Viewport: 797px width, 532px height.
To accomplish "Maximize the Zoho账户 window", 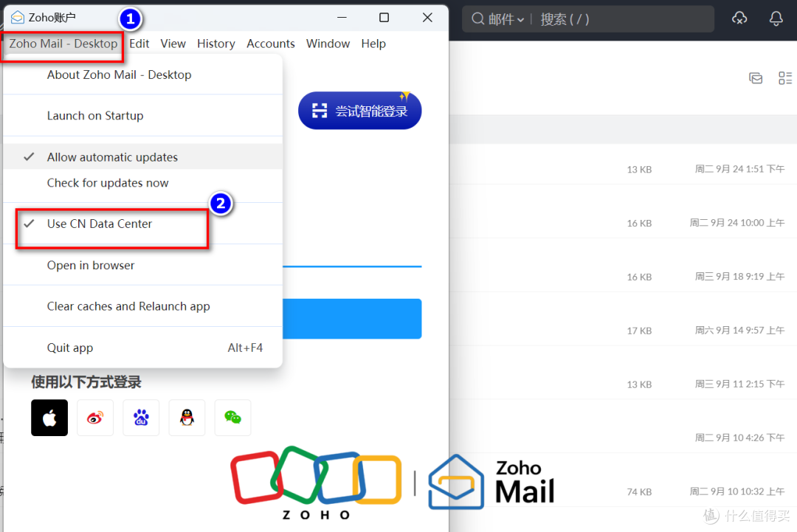I will click(384, 17).
